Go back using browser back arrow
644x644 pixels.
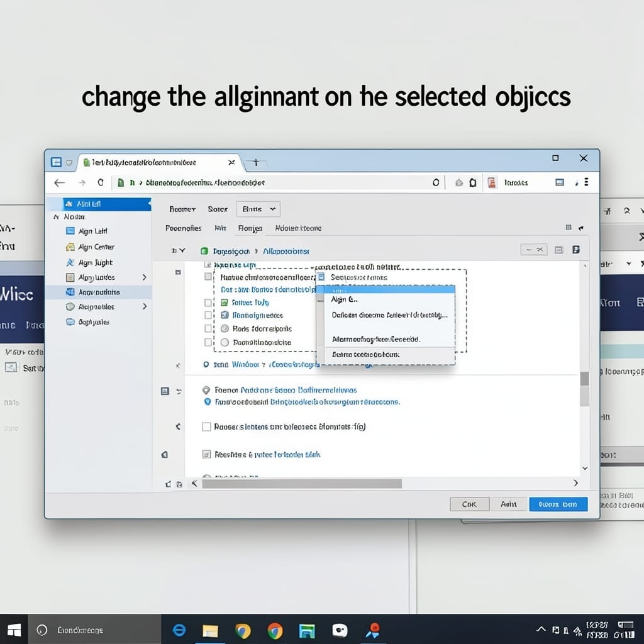click(x=60, y=183)
